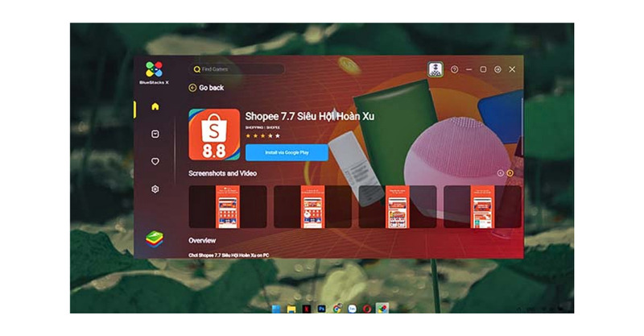The height and width of the screenshot is (336, 644).
Task: Open Favorites heart icon in sidebar
Action: tap(155, 161)
